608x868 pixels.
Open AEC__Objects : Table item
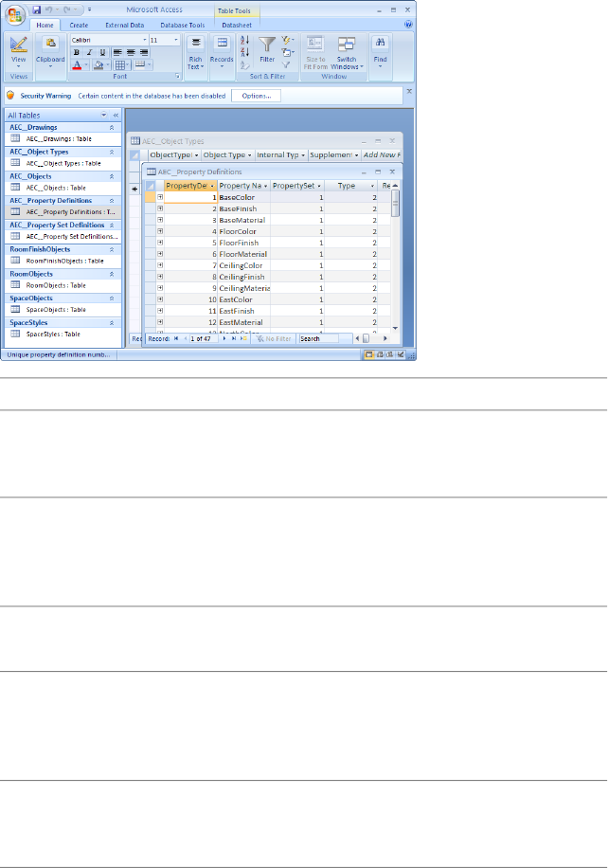[63, 188]
